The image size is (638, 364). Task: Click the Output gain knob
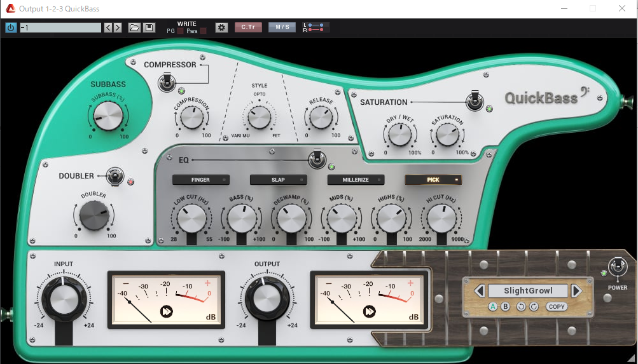267,299
